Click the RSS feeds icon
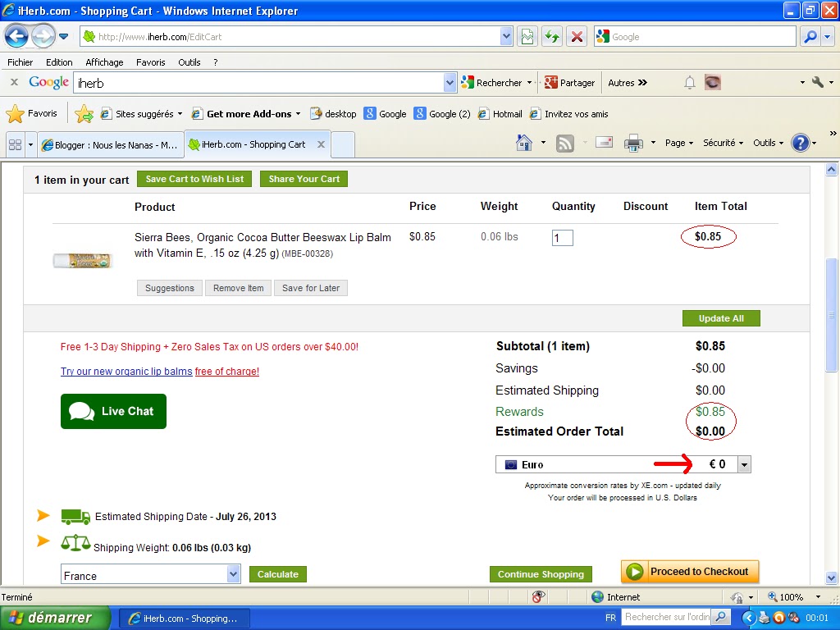Image resolution: width=840 pixels, height=630 pixels. point(565,143)
